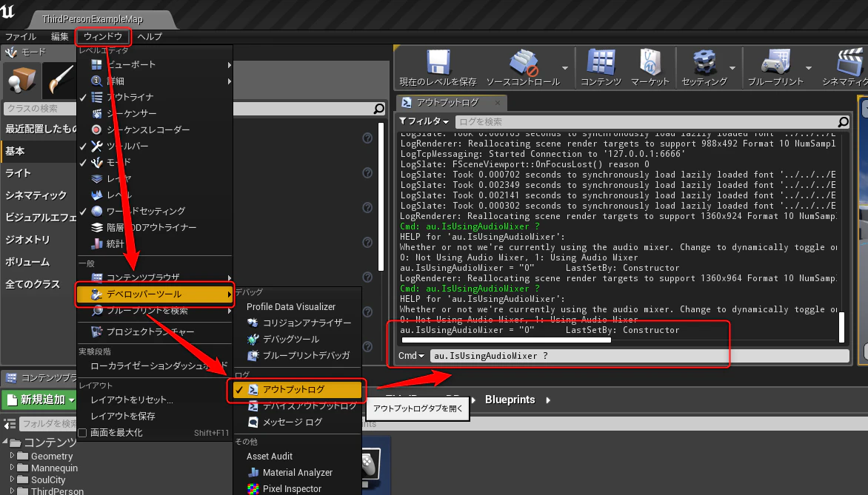
Task: Click the Settings (セッティング) gear icon
Action: coord(704,62)
